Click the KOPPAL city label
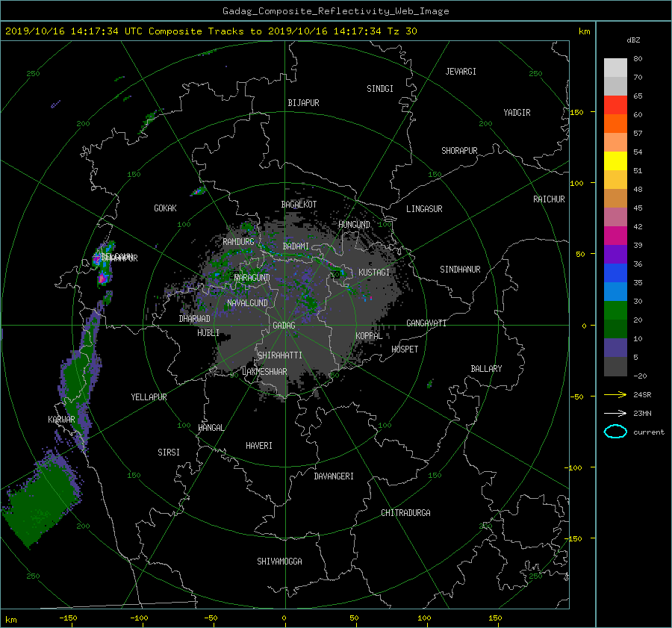This screenshot has height=628, width=672. [x=369, y=336]
